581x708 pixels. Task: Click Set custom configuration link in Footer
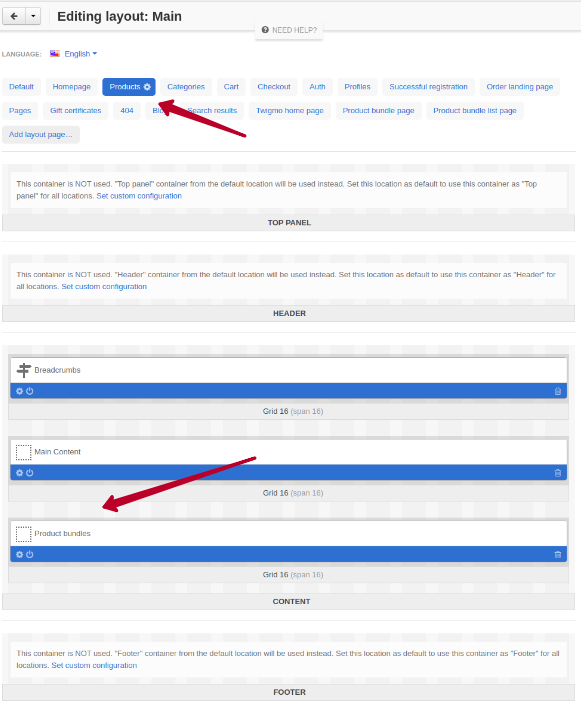tap(94, 665)
